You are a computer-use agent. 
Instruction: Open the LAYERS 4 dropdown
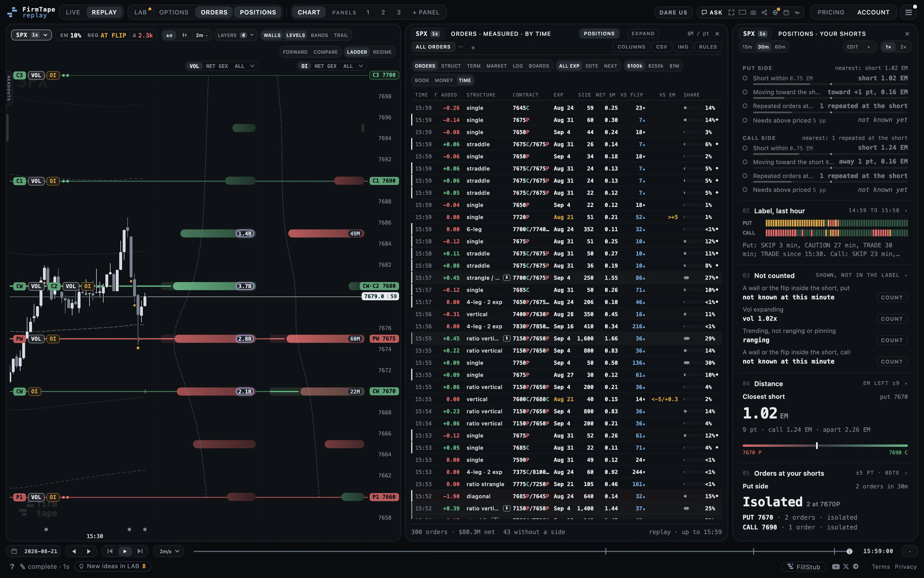point(235,35)
